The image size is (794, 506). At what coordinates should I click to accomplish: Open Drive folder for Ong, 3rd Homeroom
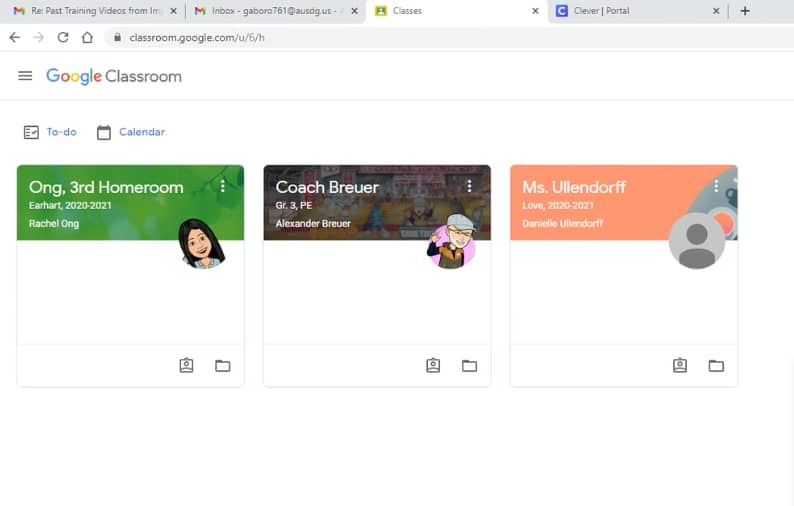coord(223,366)
